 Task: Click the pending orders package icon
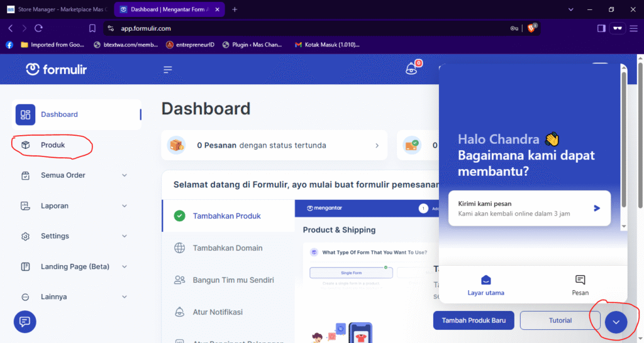point(177,145)
